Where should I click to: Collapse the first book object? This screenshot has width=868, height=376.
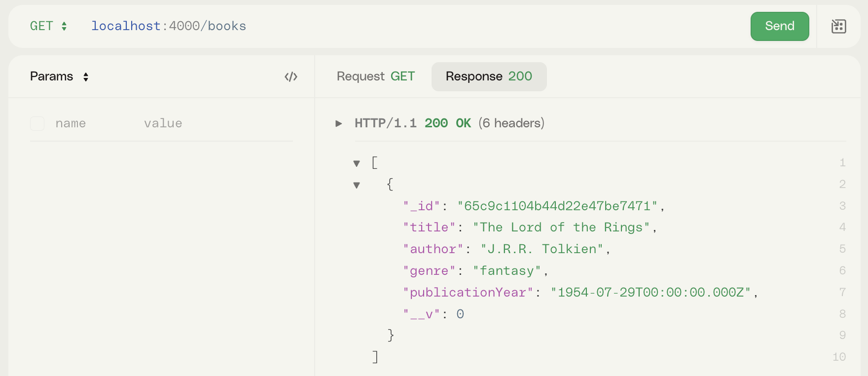357,185
